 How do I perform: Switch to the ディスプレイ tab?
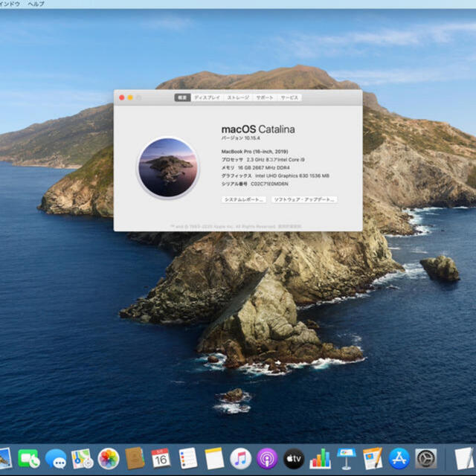(207, 97)
